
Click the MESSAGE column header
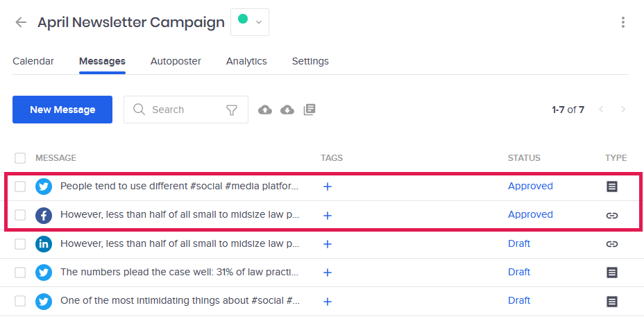(56, 158)
